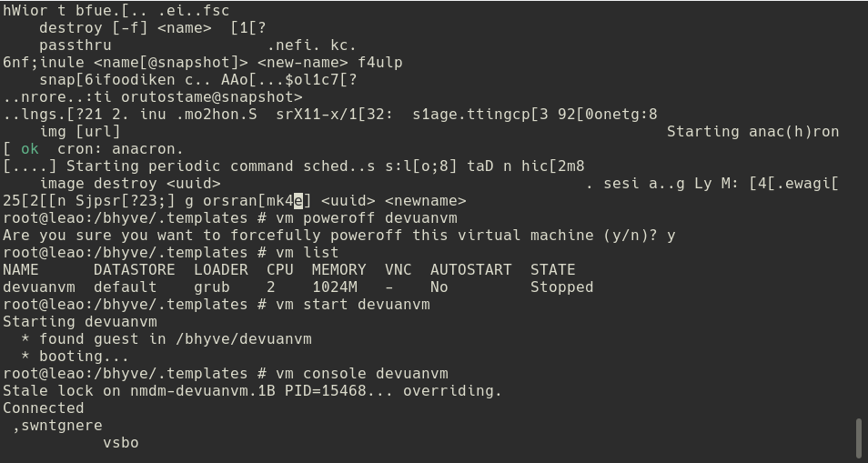Viewport: 868px width, 463px height.
Task: Click the green 'ok' status text
Action: coord(30,148)
